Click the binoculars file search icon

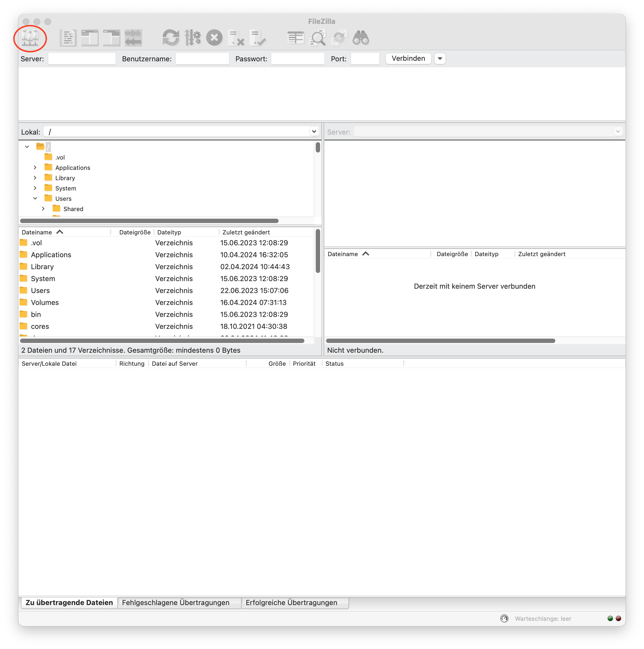pos(361,38)
